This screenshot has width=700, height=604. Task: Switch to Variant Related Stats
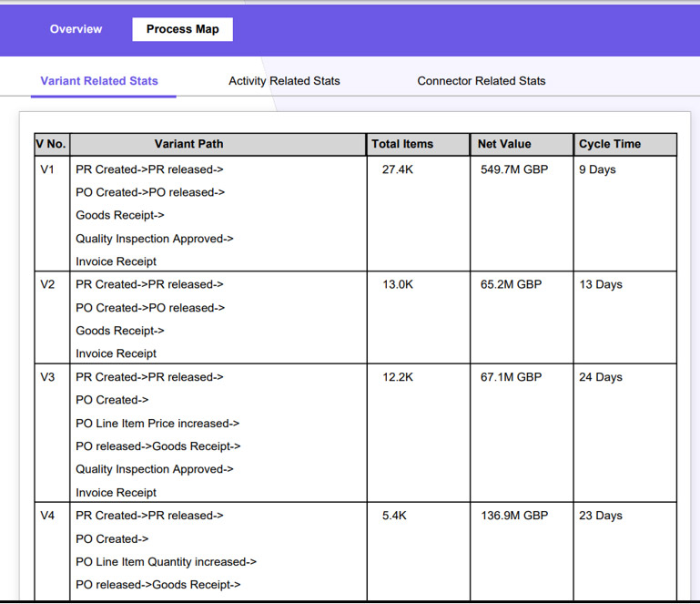click(99, 81)
